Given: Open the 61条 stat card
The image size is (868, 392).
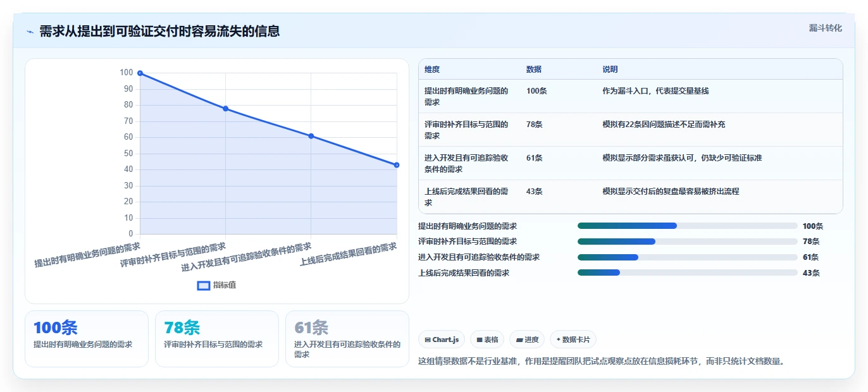Looking at the screenshot, I should [x=347, y=339].
